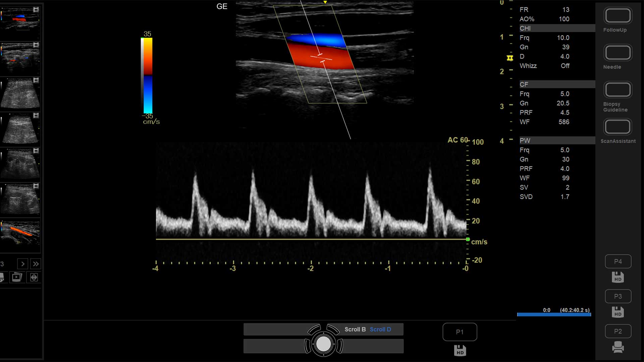
Task: Click the side-by-side compare icon
Action: pyautogui.click(x=34, y=277)
